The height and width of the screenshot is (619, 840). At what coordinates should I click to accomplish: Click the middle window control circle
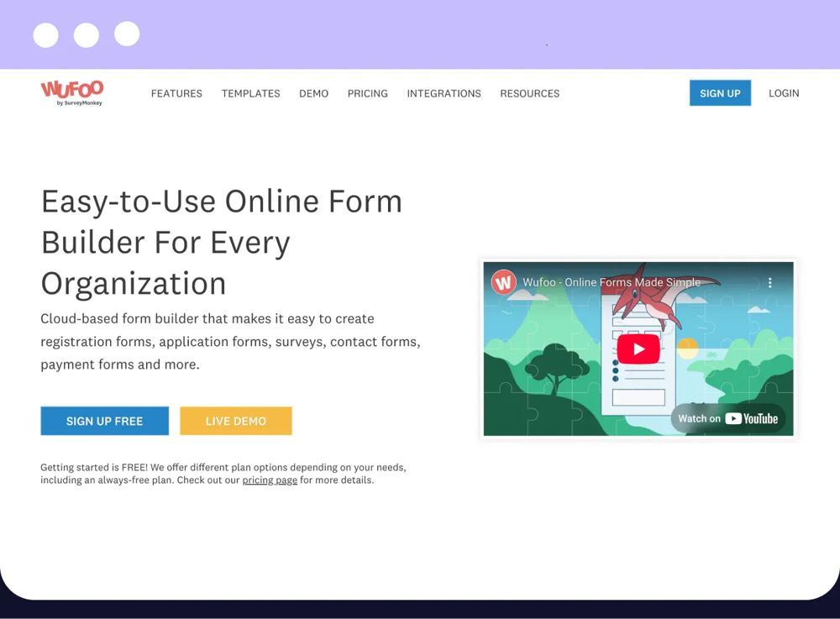(x=87, y=34)
